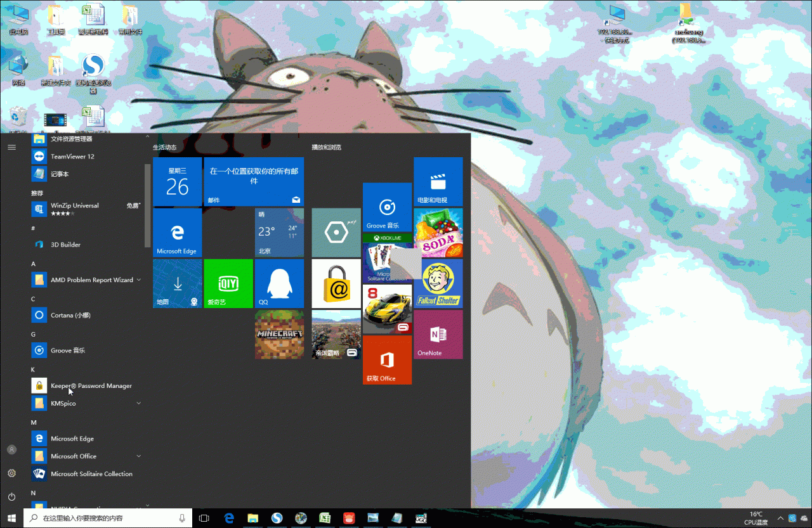This screenshot has height=528, width=812.
Task: Select the 网络 Network desktop icon
Action: click(x=18, y=70)
